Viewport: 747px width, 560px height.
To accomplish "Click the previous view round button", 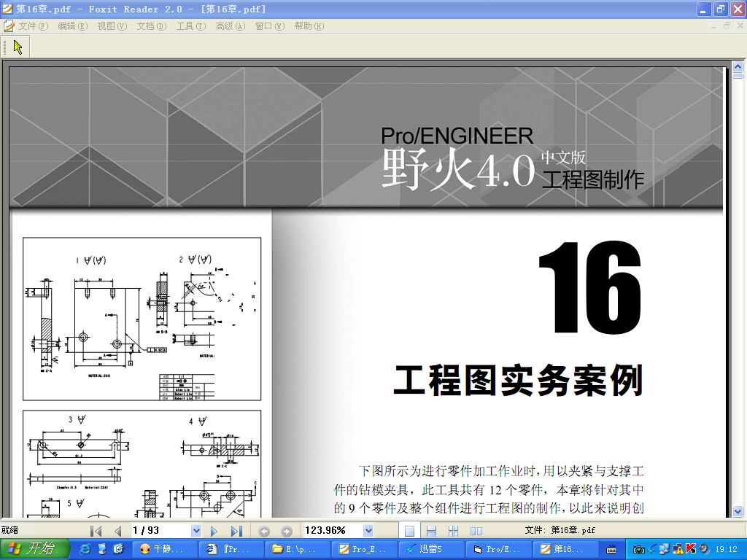I will 264,531.
